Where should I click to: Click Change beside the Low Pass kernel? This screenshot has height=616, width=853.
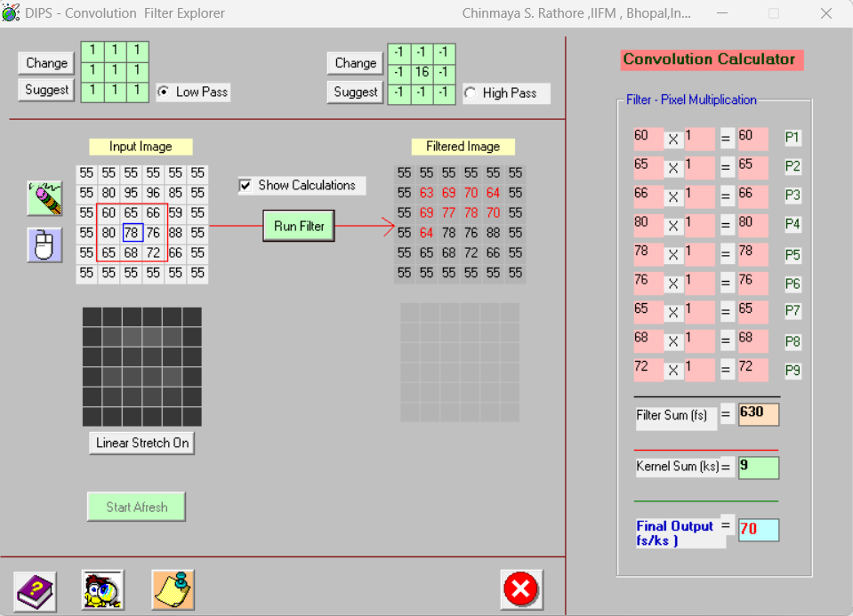point(45,62)
